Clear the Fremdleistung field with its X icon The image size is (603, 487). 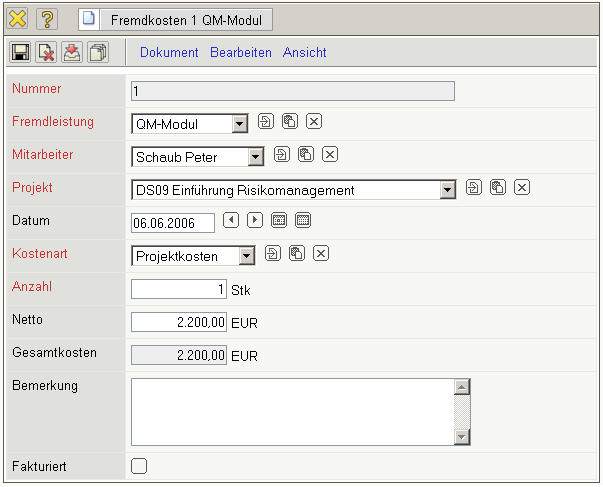click(313, 122)
